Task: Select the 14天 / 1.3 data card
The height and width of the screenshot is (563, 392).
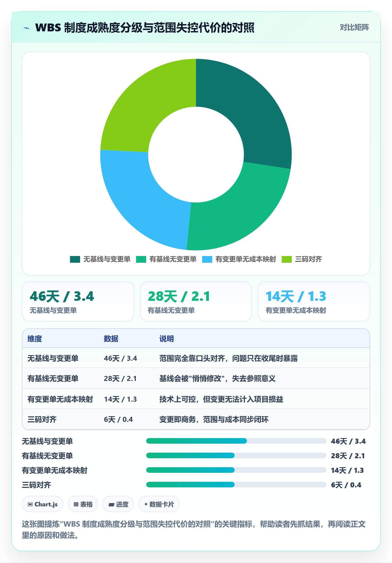Action: click(x=314, y=301)
